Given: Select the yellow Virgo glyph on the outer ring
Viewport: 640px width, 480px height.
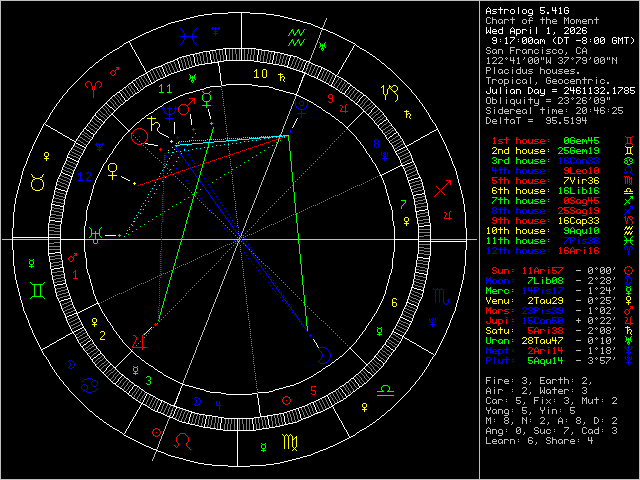Looking at the screenshot, I should coord(290,442).
